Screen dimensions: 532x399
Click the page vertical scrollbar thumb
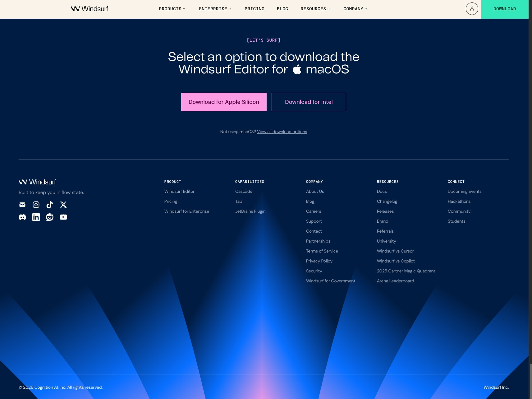pyautogui.click(x=530, y=381)
